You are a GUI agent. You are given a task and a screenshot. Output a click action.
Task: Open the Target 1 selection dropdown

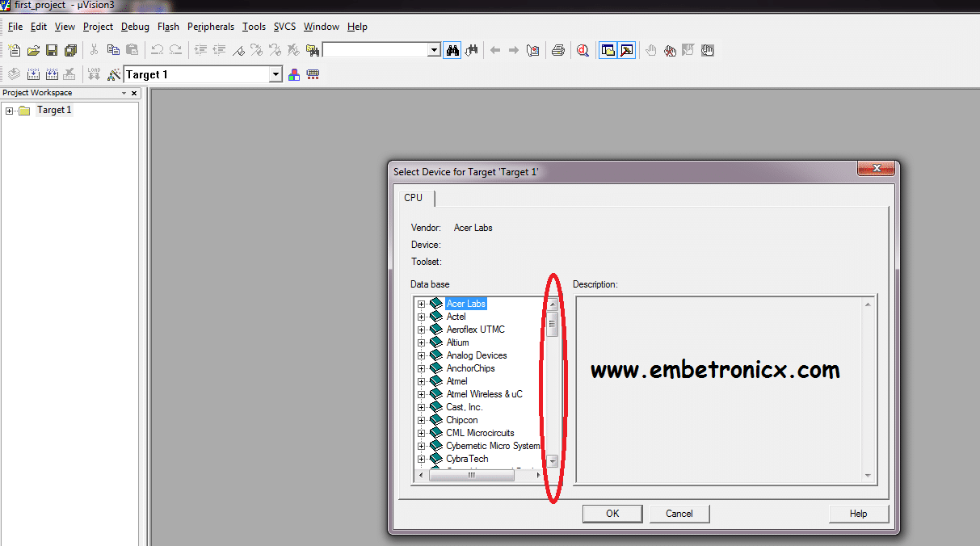pyautogui.click(x=275, y=74)
